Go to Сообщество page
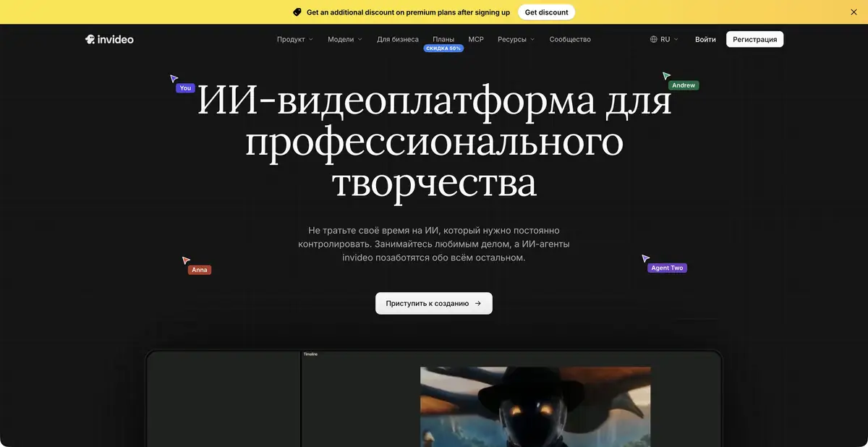The width and height of the screenshot is (868, 447). click(x=570, y=39)
